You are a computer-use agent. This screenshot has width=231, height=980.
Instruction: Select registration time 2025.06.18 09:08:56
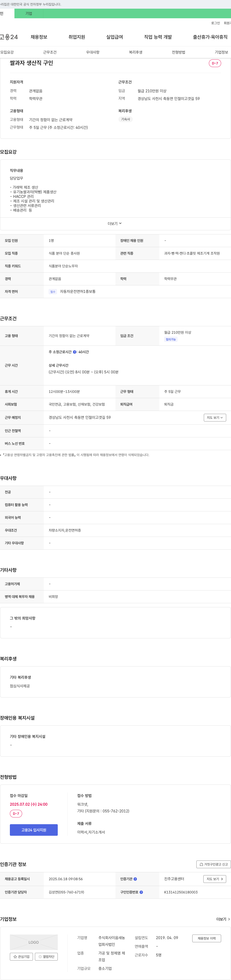click(65, 879)
